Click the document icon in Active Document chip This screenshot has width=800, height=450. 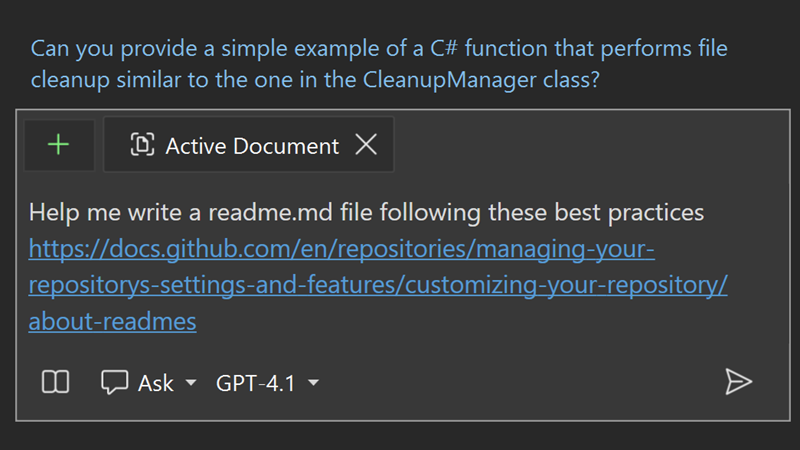pyautogui.click(x=142, y=144)
